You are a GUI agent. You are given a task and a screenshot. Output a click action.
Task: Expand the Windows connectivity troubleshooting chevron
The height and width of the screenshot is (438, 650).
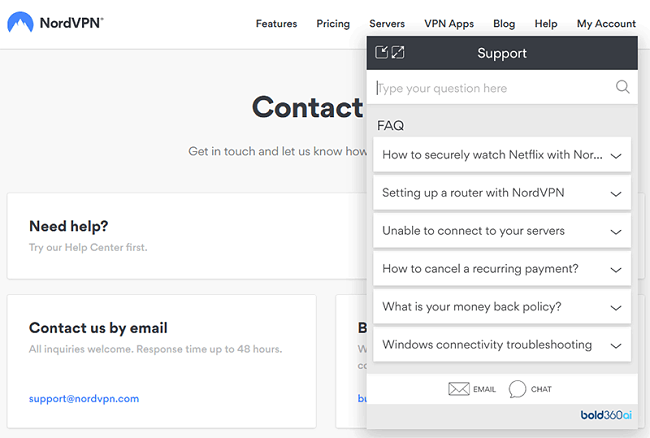tap(616, 346)
